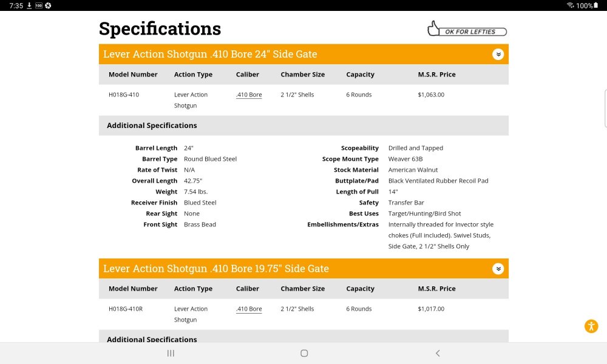Click the Round Blued Steel value

coord(210,159)
